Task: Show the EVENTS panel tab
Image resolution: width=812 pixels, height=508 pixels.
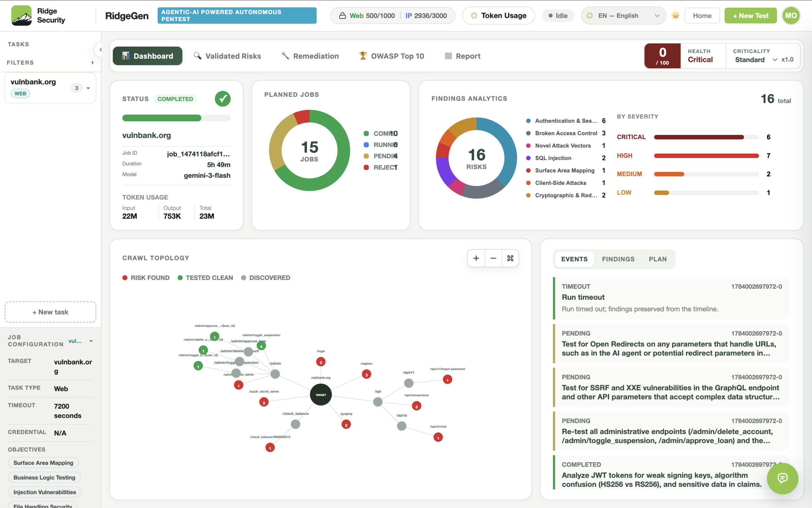Action: (574, 259)
